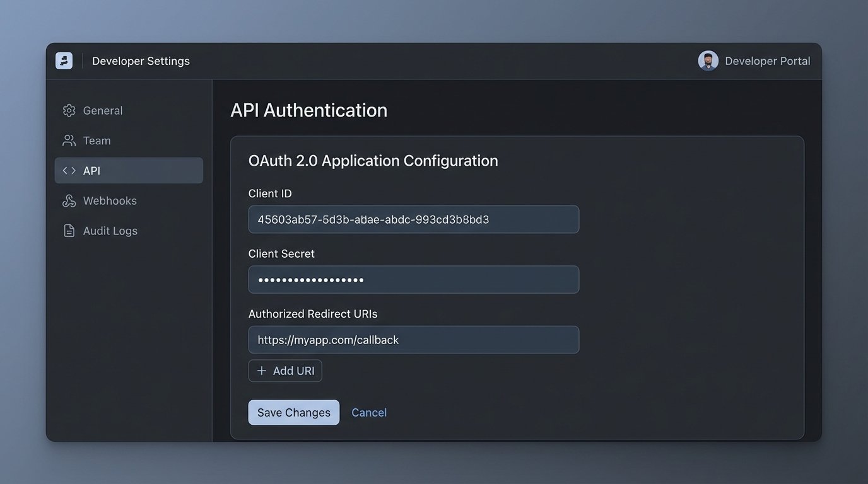
Task: Open the user avatar in the header
Action: click(708, 60)
